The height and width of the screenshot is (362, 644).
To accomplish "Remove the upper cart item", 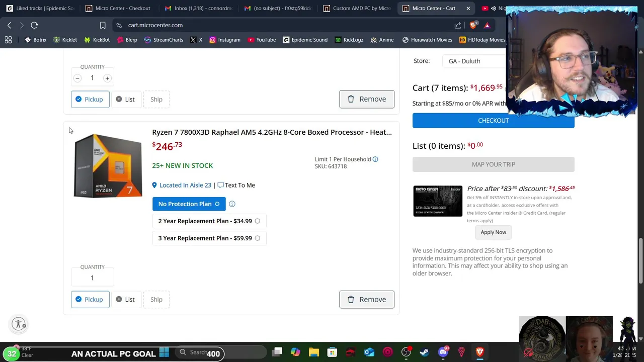I will (x=367, y=99).
